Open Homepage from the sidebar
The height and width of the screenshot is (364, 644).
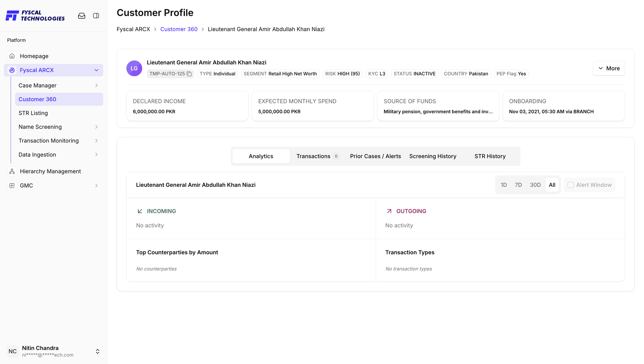pos(54,56)
